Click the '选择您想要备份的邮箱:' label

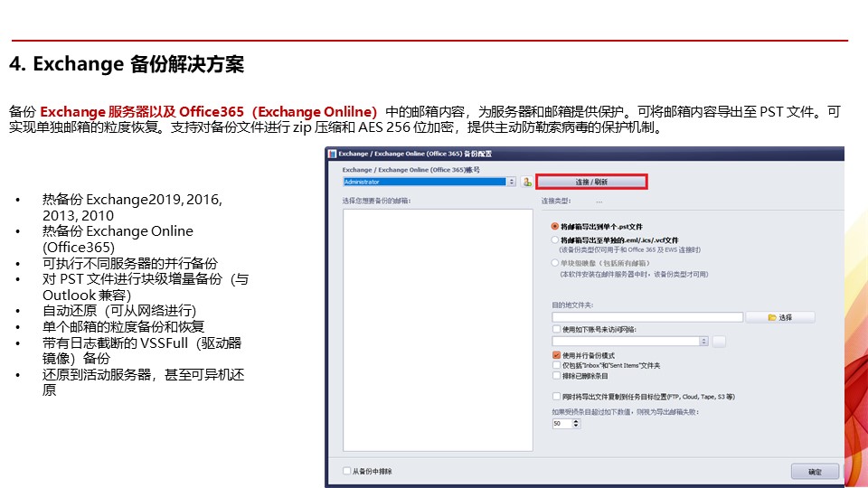tap(376, 201)
